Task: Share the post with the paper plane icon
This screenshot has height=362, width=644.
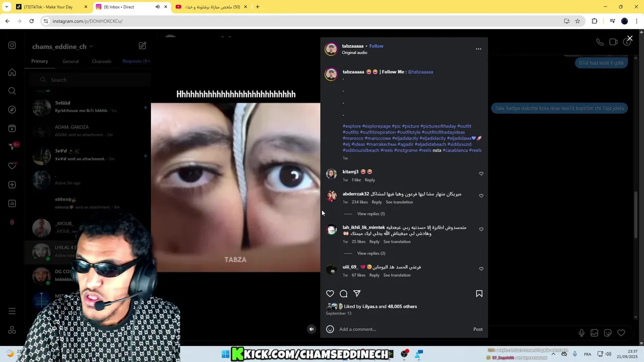Action: point(357,294)
